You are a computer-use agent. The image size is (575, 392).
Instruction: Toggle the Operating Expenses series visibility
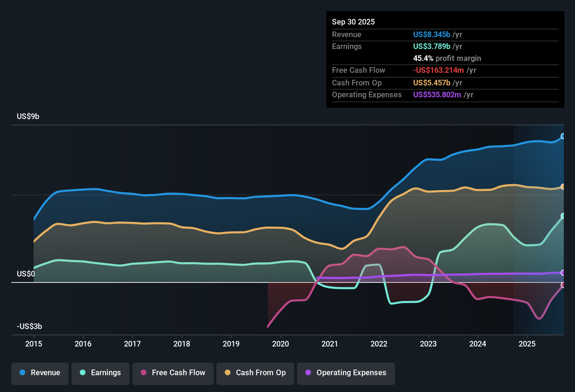point(346,373)
